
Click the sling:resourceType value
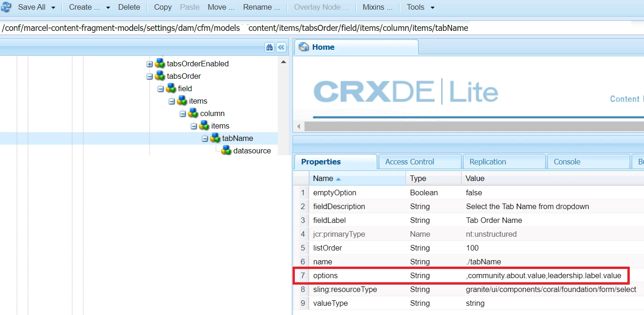(551, 289)
